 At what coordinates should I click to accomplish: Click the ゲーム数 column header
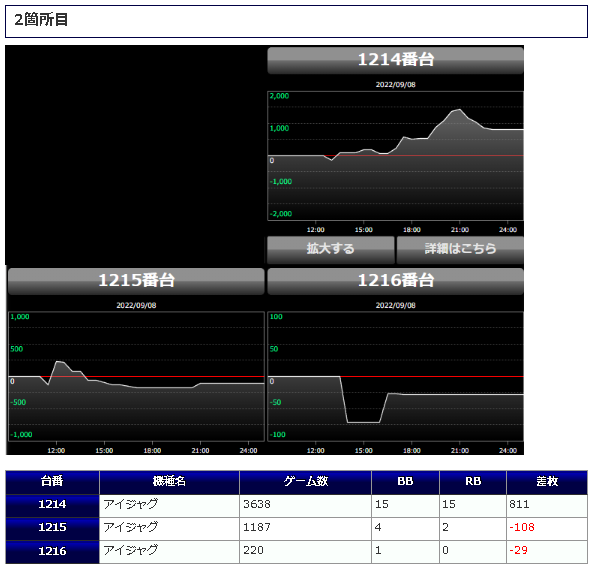tap(305, 482)
